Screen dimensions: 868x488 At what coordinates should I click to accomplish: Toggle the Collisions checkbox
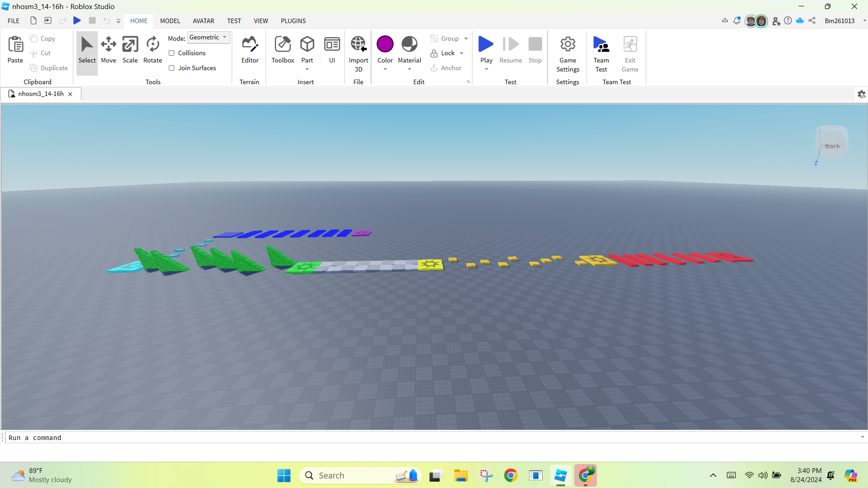[172, 53]
